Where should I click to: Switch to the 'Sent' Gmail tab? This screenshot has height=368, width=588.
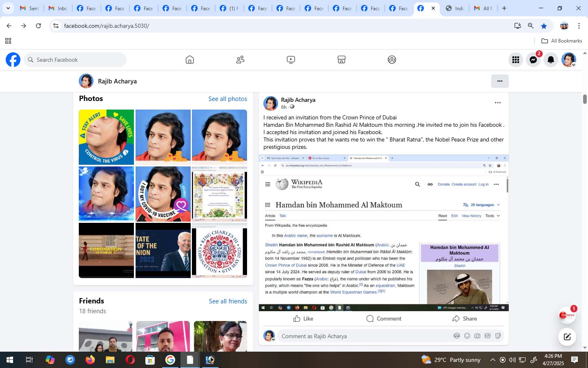(x=29, y=8)
